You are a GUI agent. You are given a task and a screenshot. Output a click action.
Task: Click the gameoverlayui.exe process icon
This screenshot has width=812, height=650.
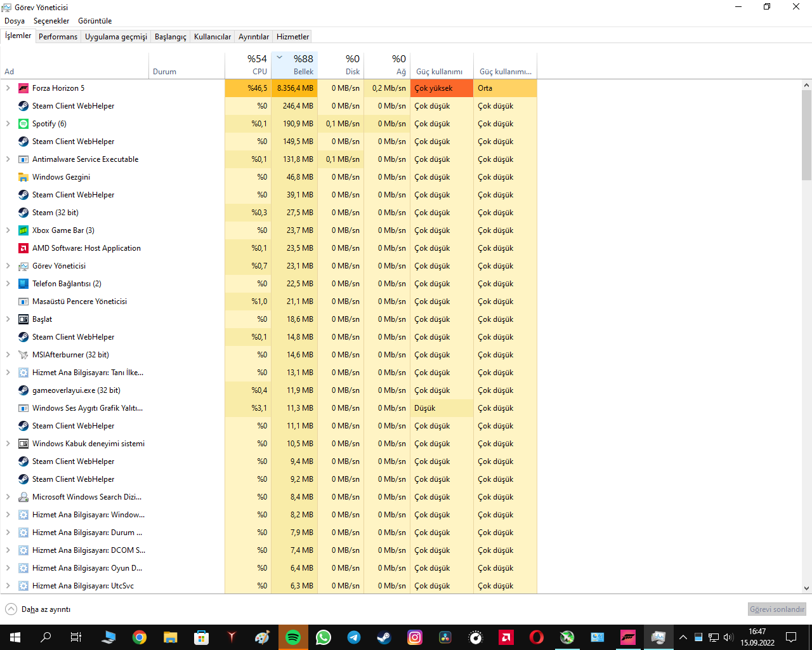coord(23,390)
